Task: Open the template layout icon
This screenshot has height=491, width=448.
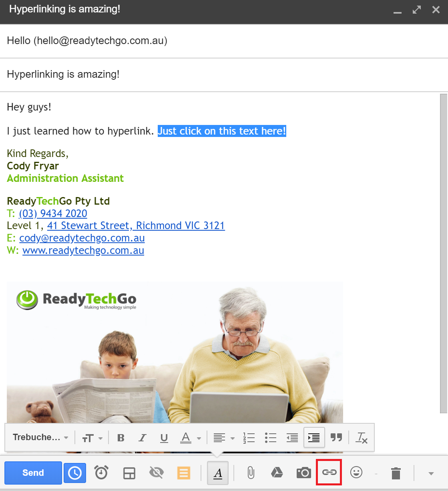Action: click(129, 473)
